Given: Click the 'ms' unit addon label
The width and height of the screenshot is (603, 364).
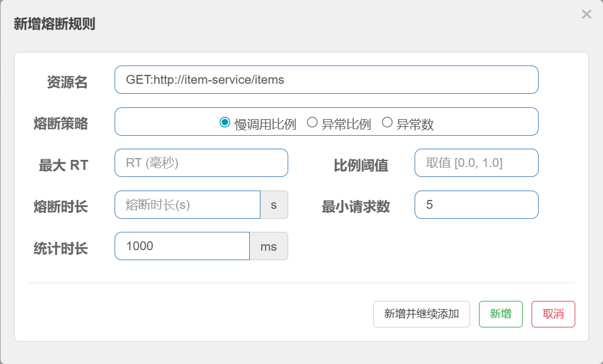Looking at the screenshot, I should click(269, 246).
